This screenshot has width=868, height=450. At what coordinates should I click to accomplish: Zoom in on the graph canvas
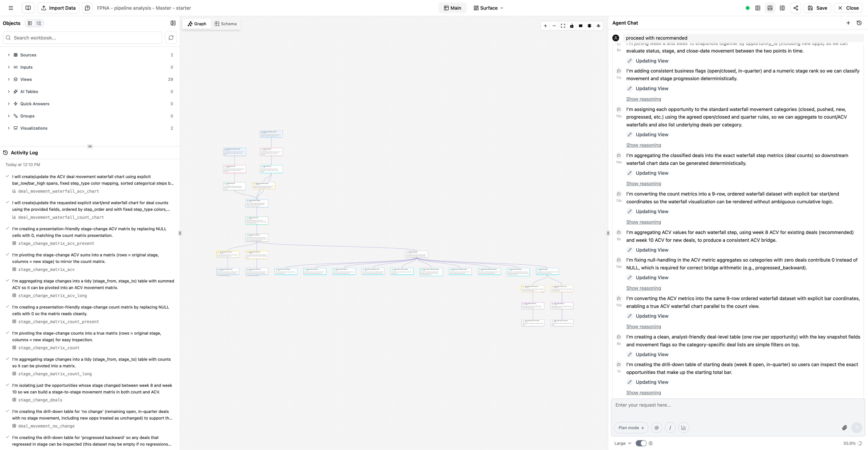[545, 26]
